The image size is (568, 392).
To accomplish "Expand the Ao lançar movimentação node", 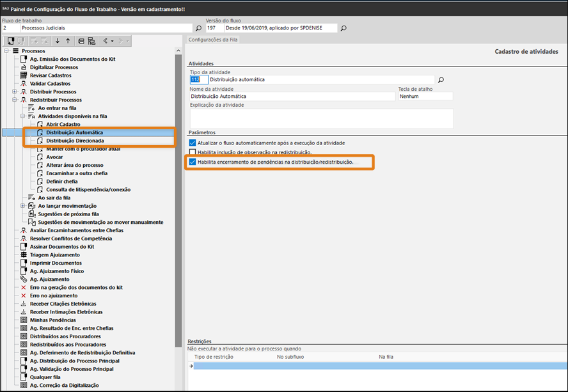I will coord(23,205).
